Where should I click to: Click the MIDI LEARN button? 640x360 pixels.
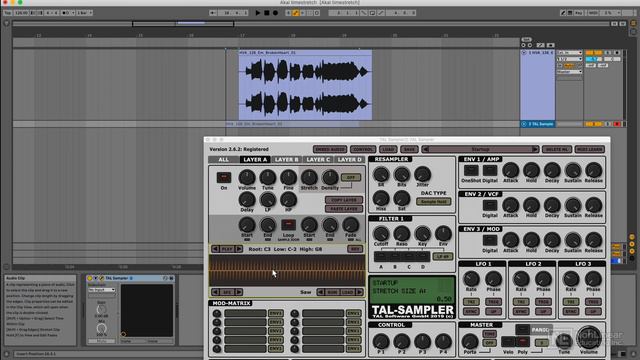tap(589, 149)
